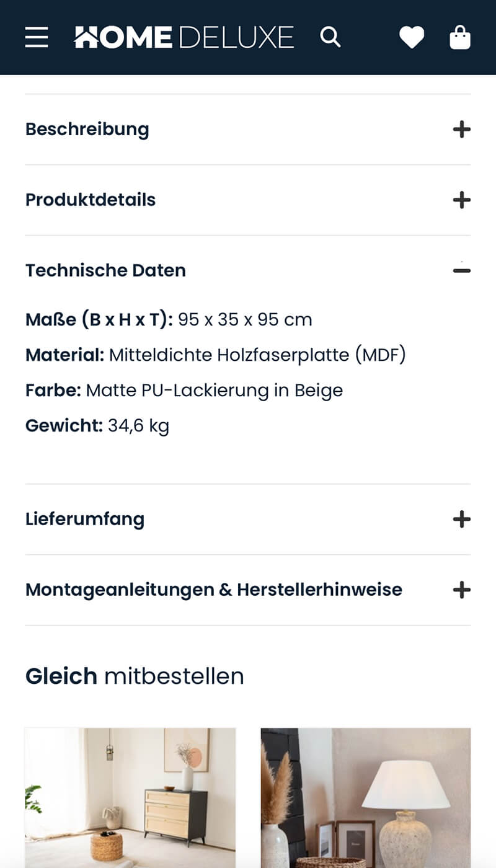Click the Home Deluxe logo
Image resolution: width=496 pixels, height=868 pixels.
pyautogui.click(x=184, y=37)
